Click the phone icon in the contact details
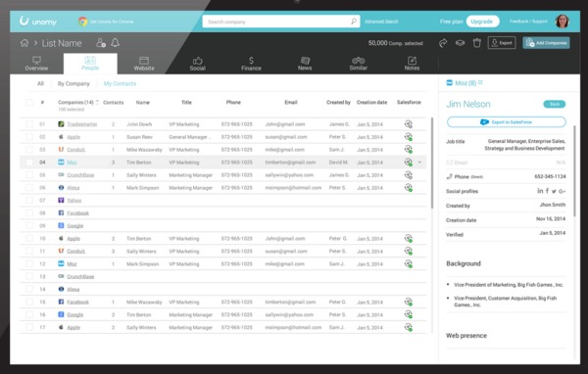The width and height of the screenshot is (588, 374). click(x=449, y=176)
